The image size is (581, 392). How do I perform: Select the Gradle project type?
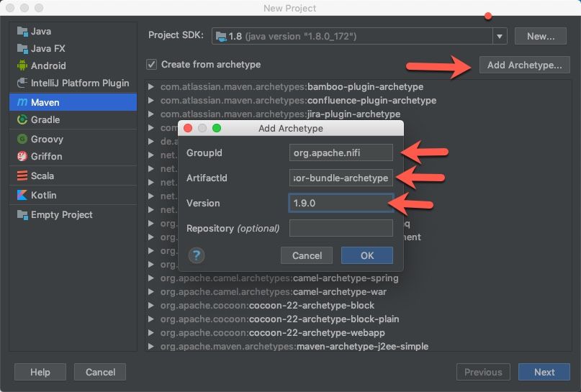[x=73, y=119]
